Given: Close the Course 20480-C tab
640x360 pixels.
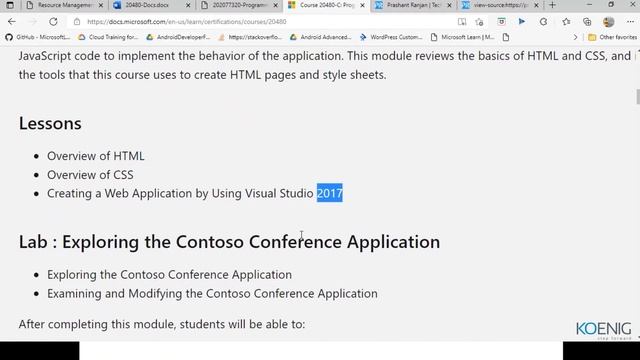Looking at the screenshot, I should [362, 5].
